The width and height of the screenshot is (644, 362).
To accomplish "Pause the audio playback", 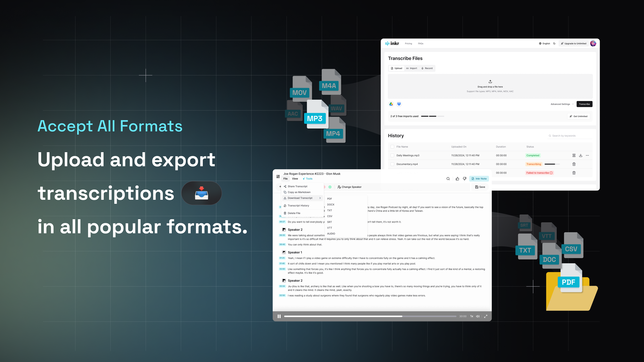I will [279, 316].
